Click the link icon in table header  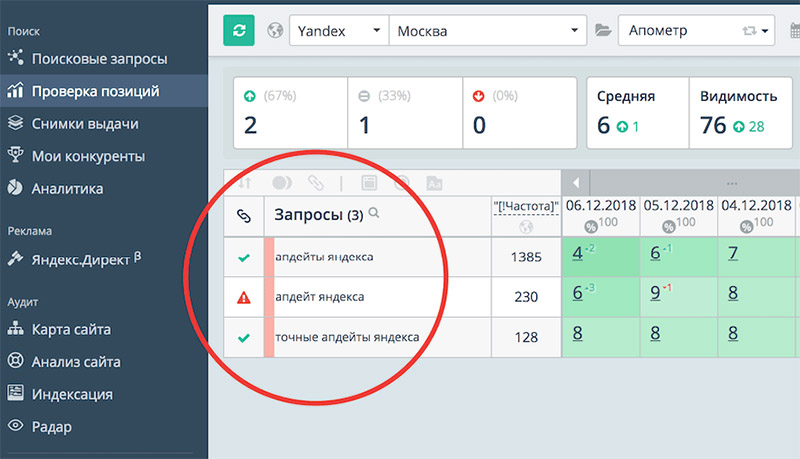pyautogui.click(x=244, y=216)
